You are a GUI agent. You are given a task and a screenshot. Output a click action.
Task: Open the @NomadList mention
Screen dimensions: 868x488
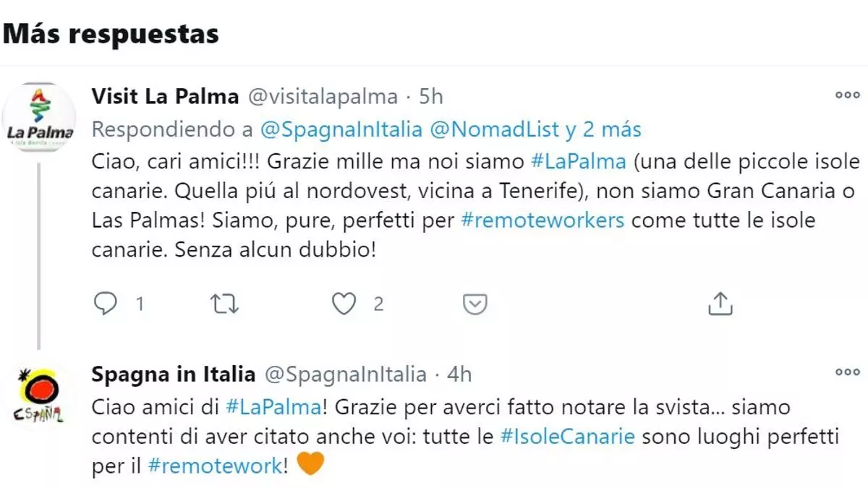[495, 129]
